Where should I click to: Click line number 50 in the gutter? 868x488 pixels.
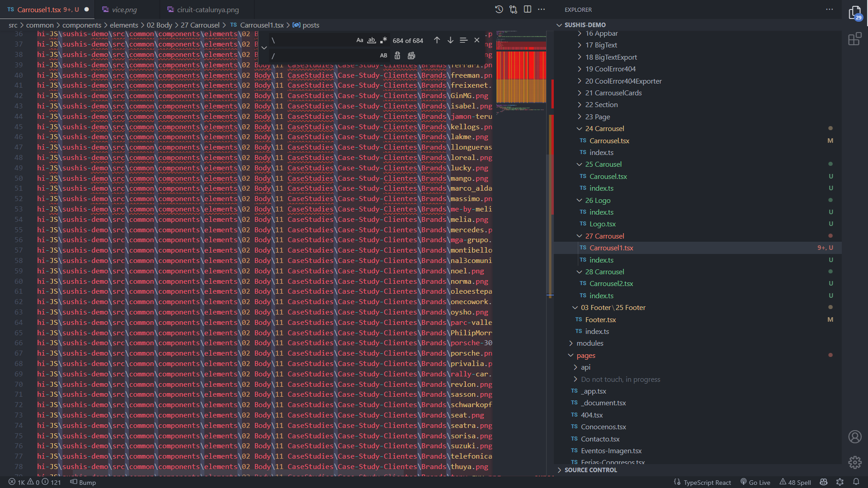click(19, 178)
